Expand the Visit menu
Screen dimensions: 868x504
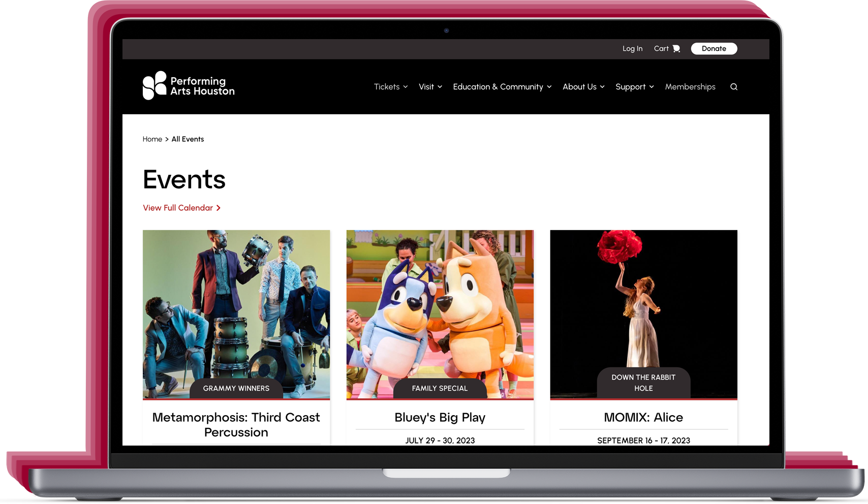tap(430, 87)
